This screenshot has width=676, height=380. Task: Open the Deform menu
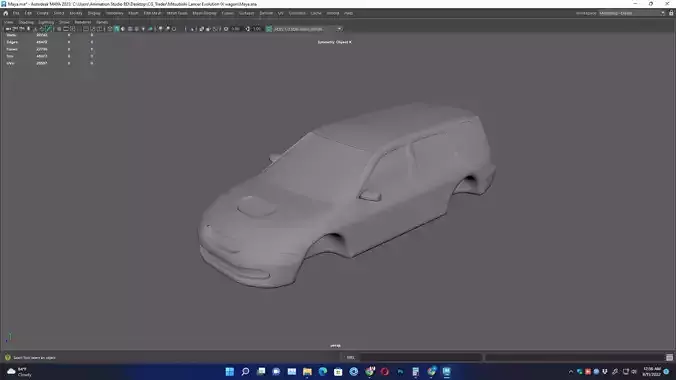[x=266, y=13]
